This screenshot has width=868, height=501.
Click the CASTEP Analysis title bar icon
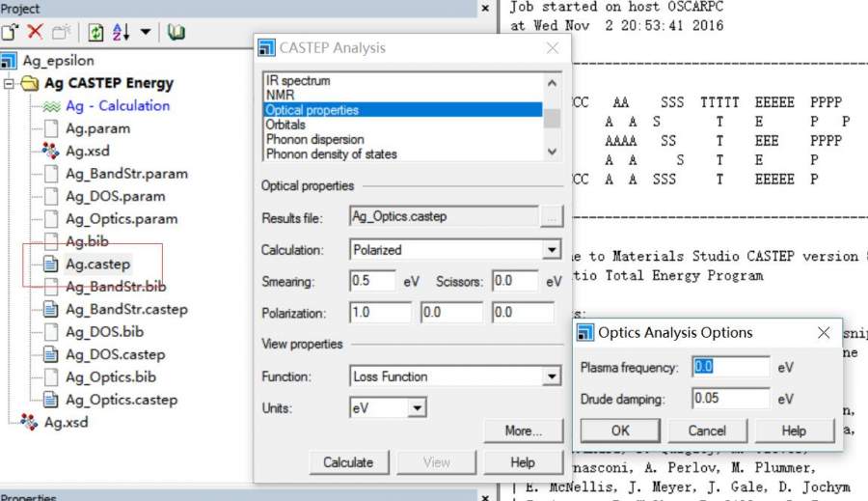pyautogui.click(x=267, y=48)
